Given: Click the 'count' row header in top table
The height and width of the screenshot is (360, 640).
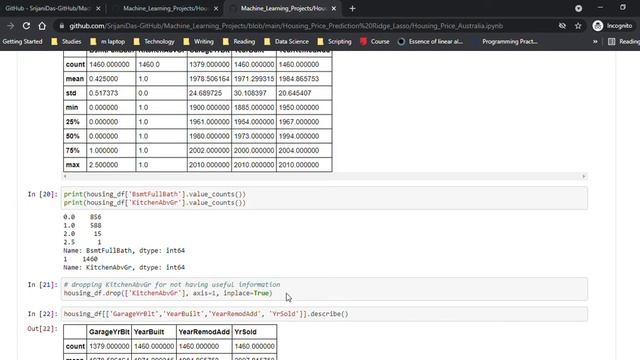Looking at the screenshot, I should (x=75, y=64).
